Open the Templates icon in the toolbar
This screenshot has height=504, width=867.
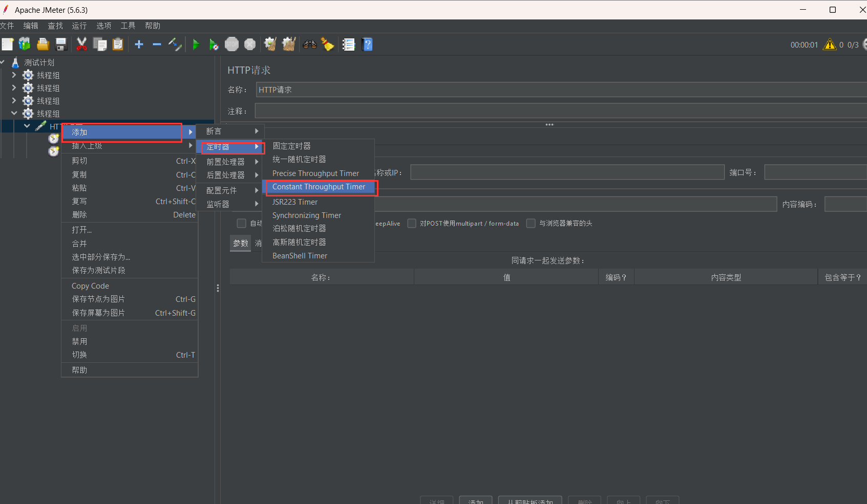(25, 45)
